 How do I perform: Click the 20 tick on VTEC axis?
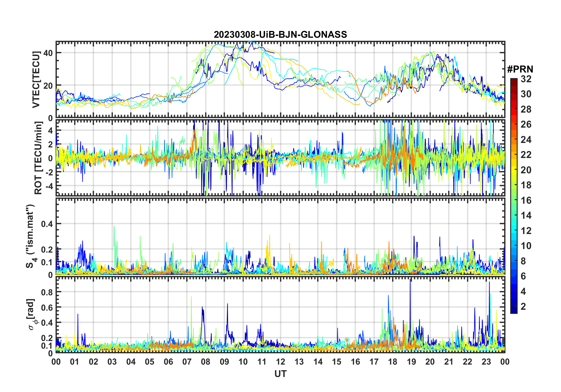pos(48,86)
